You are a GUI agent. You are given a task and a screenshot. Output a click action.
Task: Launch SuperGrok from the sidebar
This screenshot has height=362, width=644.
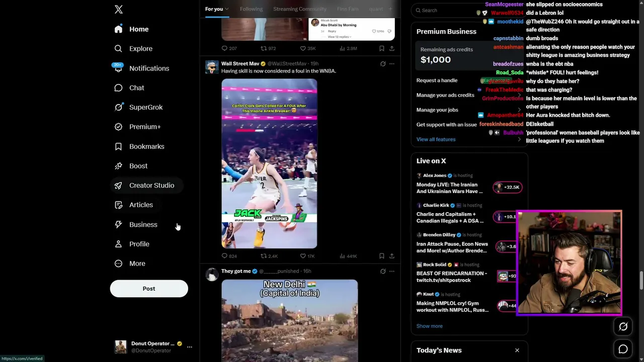pos(138,107)
